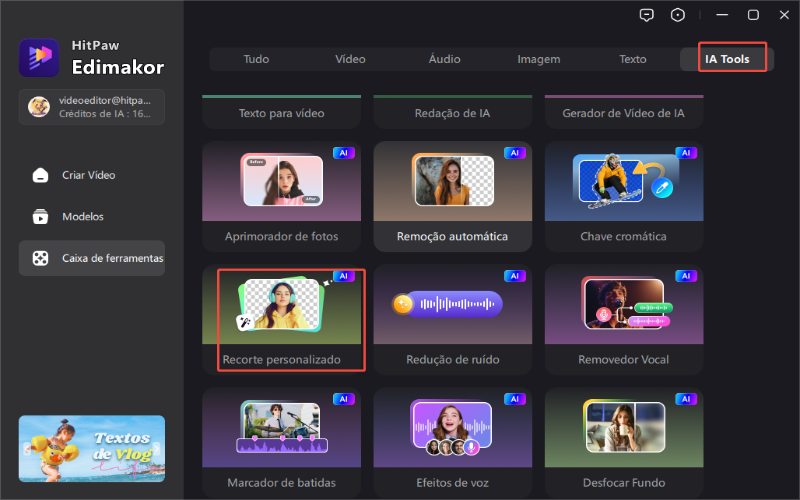Select the Áudio tab

click(444, 59)
